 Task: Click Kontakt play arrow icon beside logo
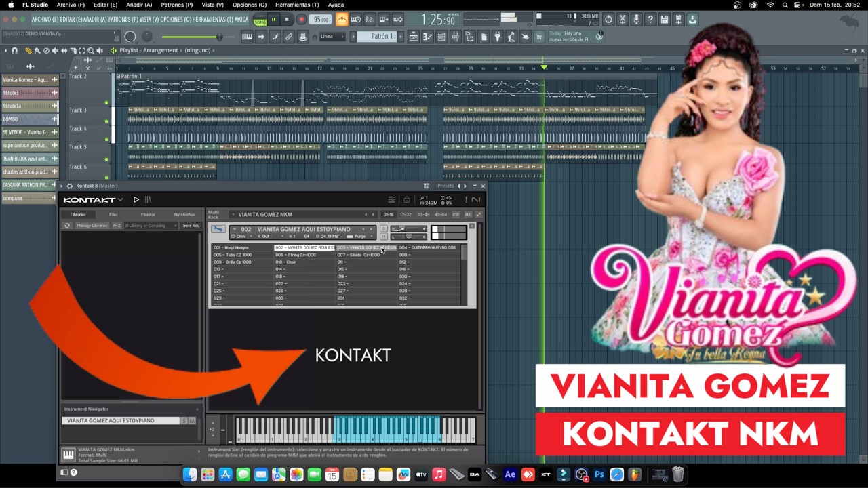pyautogui.click(x=136, y=200)
